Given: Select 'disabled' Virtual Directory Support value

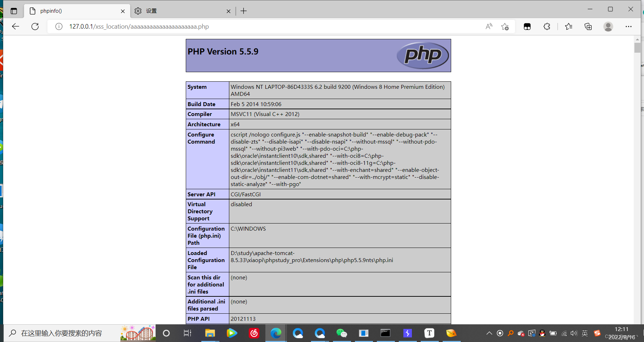Looking at the screenshot, I should 241,204.
